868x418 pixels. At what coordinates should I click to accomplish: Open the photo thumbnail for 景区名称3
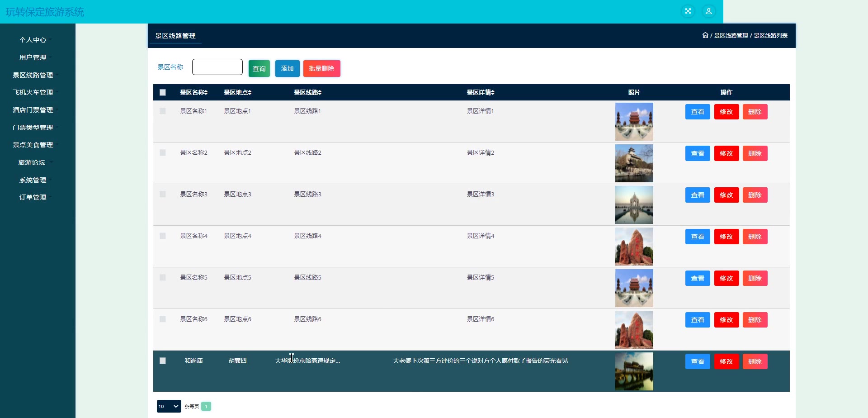click(634, 205)
